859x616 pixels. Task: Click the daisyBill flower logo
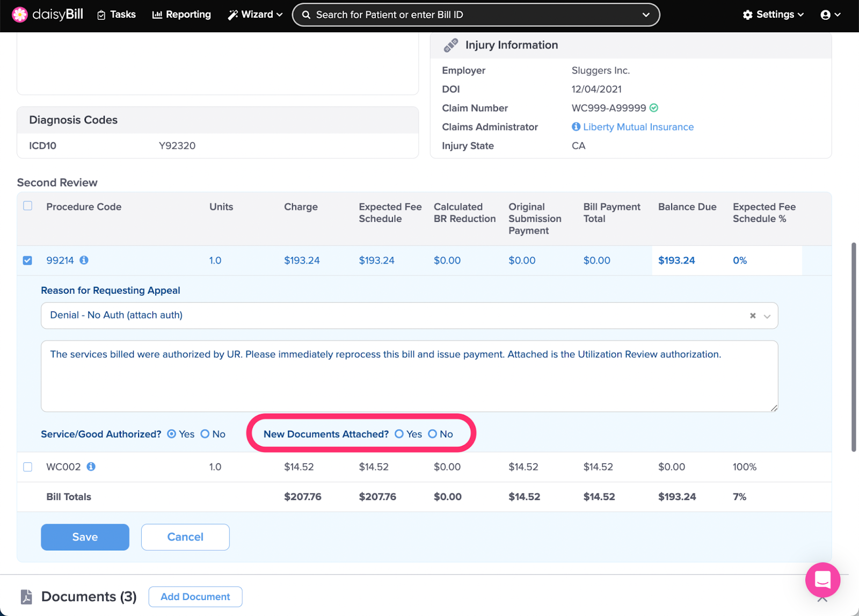point(20,15)
